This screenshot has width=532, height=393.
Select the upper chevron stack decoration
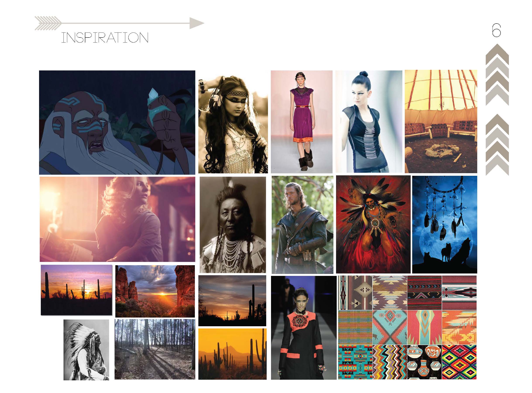coord(497,75)
